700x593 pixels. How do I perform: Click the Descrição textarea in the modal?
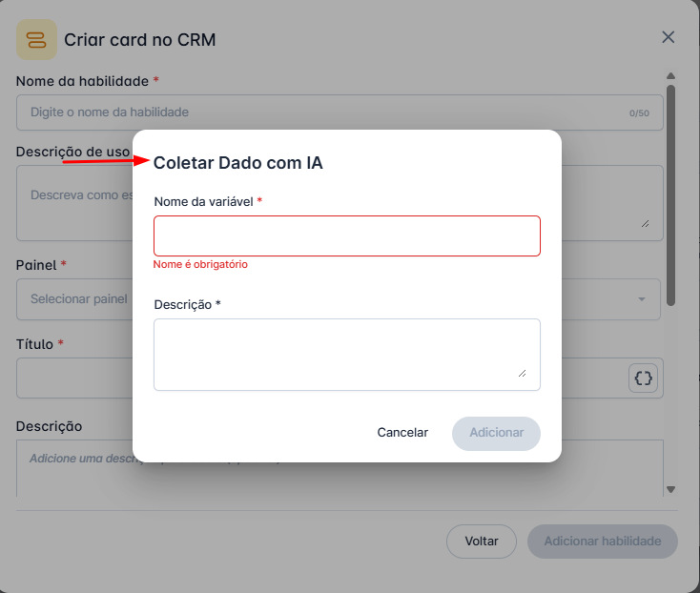pyautogui.click(x=346, y=354)
